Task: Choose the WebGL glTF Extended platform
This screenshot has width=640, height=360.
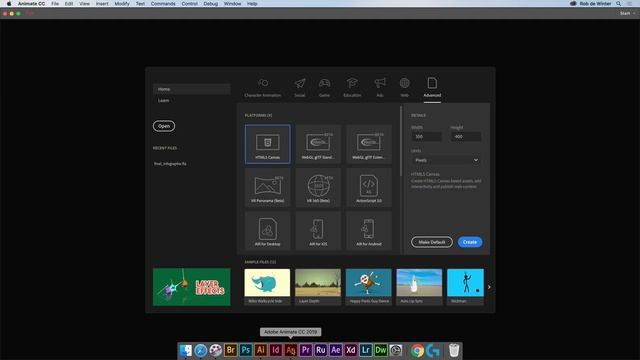Action: pyautogui.click(x=369, y=144)
